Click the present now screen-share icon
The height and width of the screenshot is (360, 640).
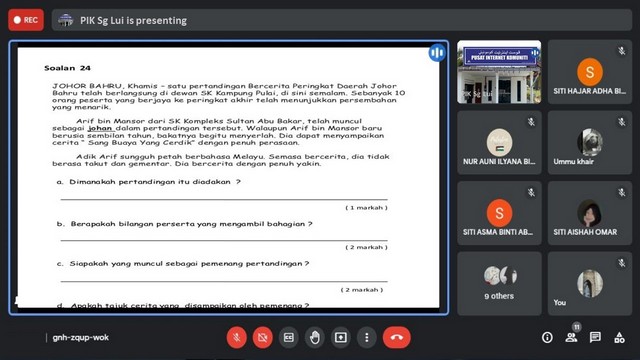point(341,338)
